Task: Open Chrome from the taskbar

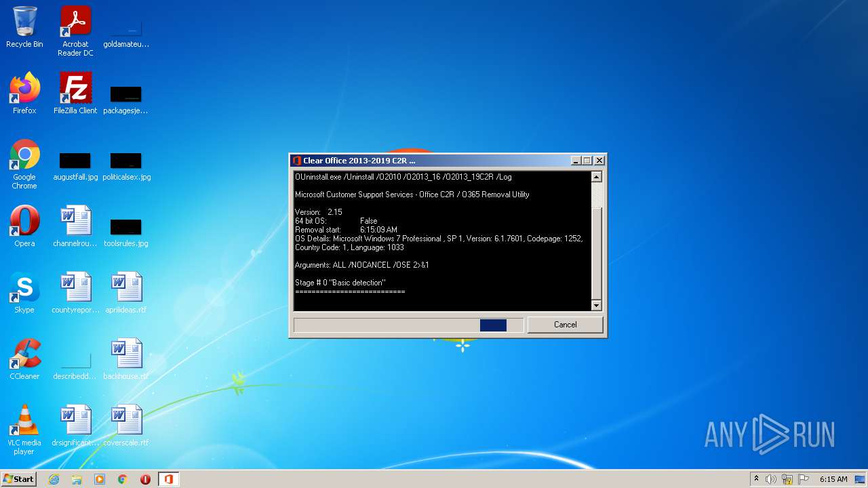Action: pos(123,479)
